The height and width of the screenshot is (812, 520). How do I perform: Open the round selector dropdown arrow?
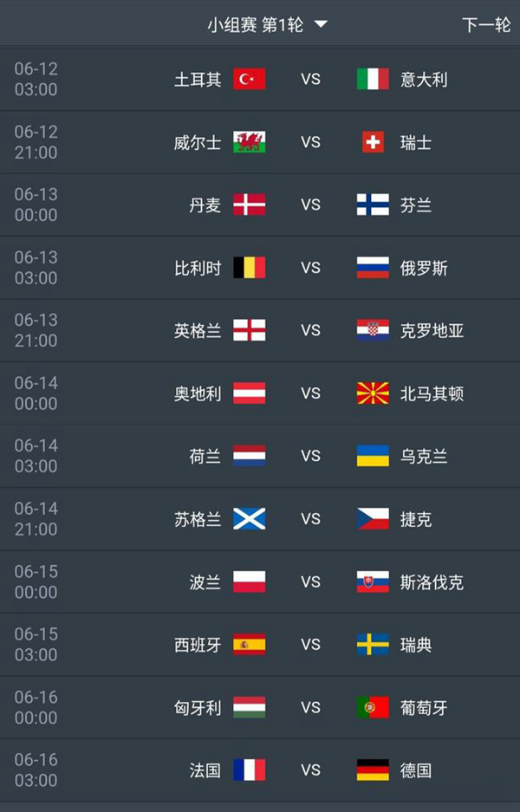point(321,24)
